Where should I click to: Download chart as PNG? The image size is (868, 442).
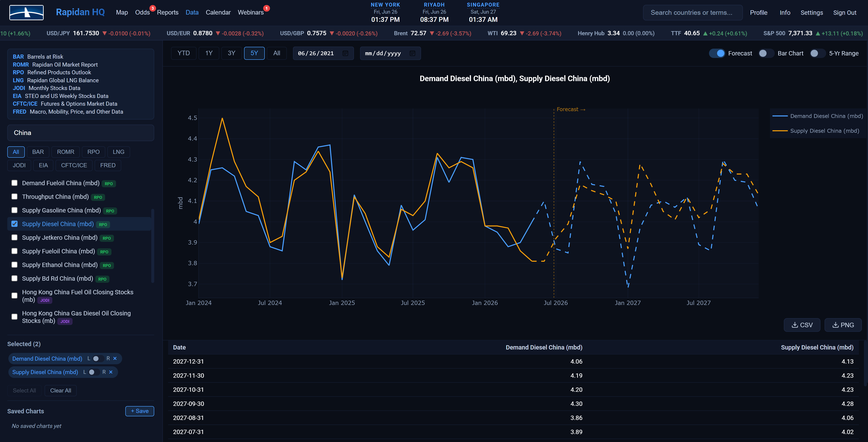[843, 325]
